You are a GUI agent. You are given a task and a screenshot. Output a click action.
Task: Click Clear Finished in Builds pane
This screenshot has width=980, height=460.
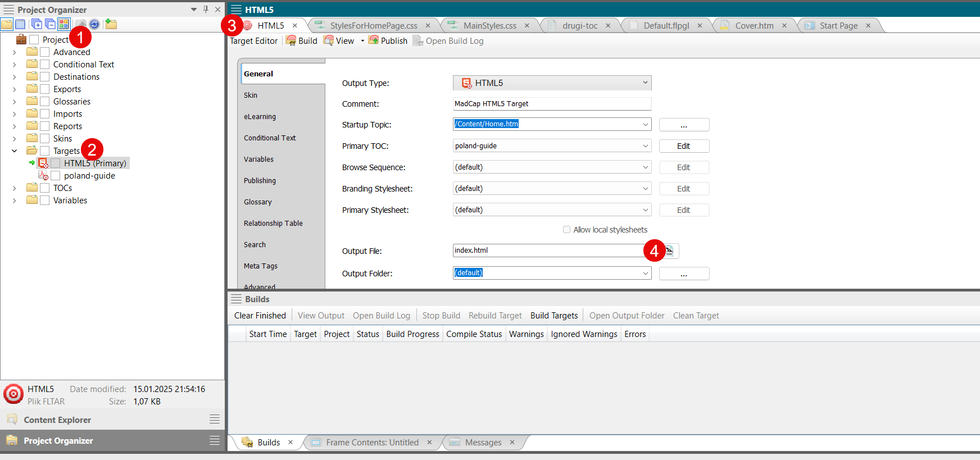(260, 316)
